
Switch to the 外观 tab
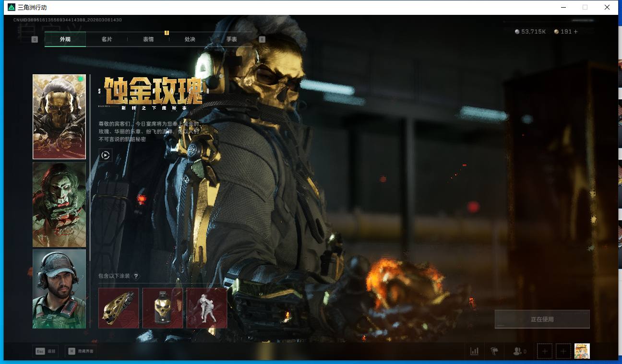(x=65, y=39)
